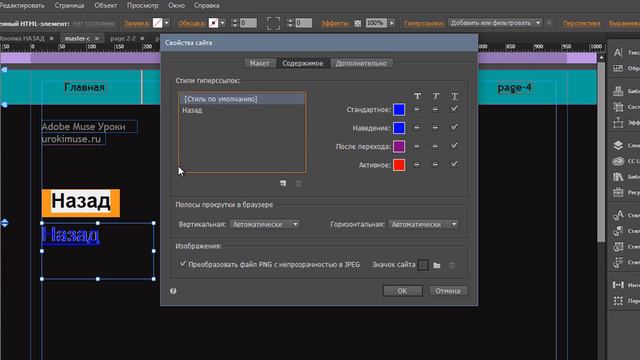Toggle bold for Наведение link state
Image resolution: width=640 pixels, height=360 pixels.
coord(416,128)
